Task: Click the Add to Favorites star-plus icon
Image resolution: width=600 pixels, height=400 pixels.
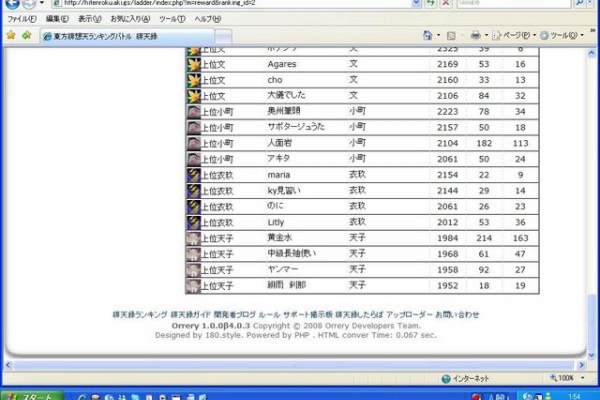Action: coord(26,36)
